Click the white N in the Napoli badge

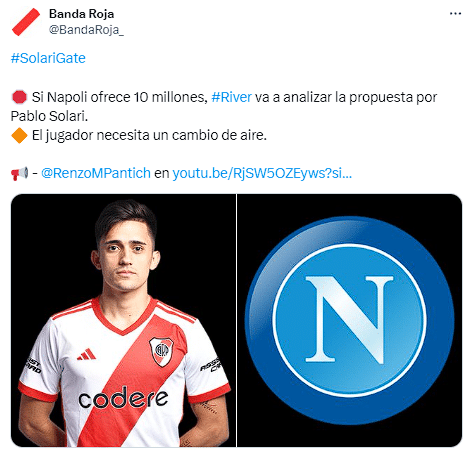pos(349,319)
